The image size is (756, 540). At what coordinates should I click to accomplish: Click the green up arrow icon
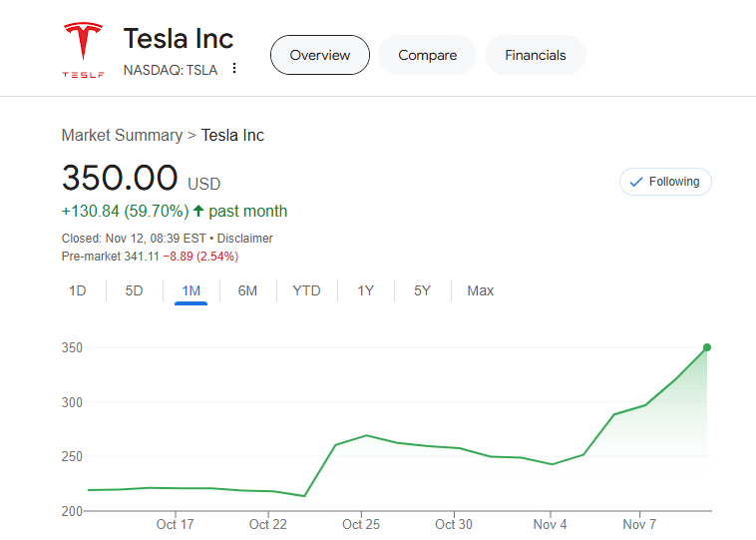pos(198,212)
